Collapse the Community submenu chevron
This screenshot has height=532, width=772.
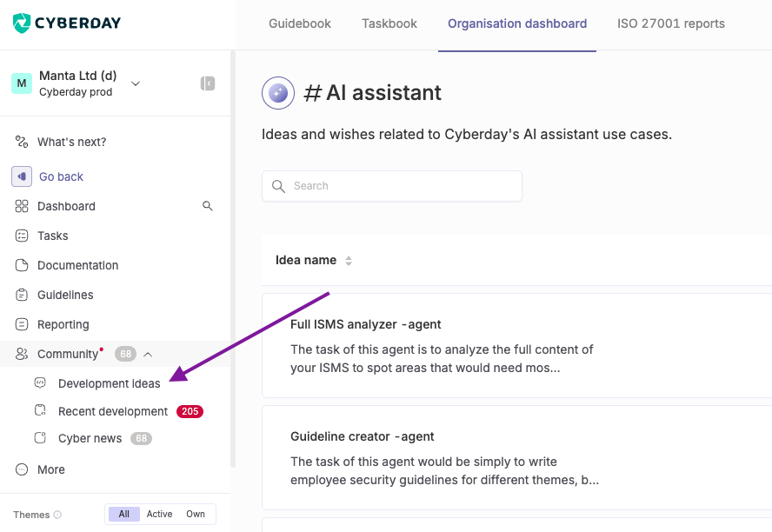click(148, 355)
